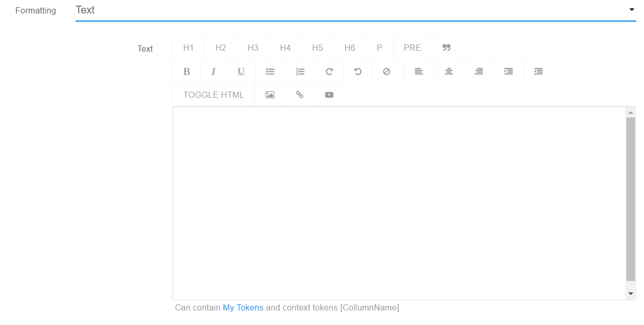Insert a YouTube video embed

click(x=329, y=95)
